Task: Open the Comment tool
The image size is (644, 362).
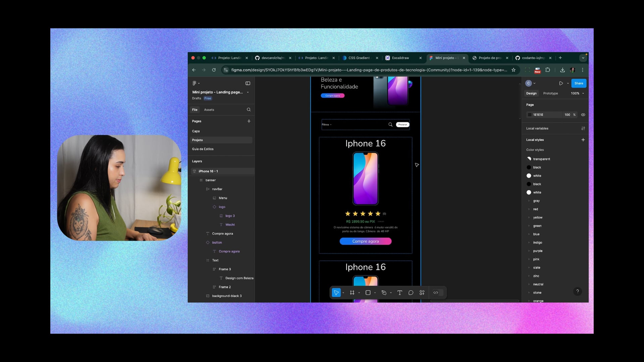Action: 411,293
